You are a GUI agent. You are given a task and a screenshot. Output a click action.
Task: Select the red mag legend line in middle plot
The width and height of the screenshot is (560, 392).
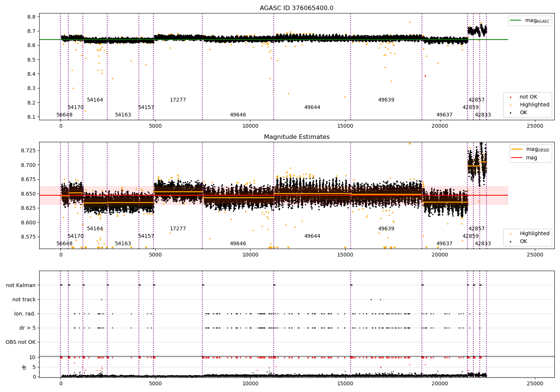(x=517, y=158)
